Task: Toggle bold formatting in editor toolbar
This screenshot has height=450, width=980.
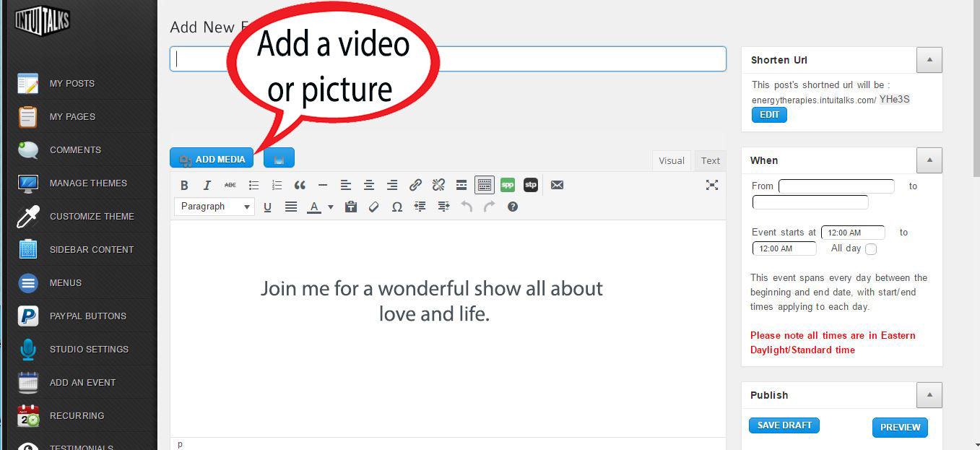Action: pyautogui.click(x=184, y=185)
